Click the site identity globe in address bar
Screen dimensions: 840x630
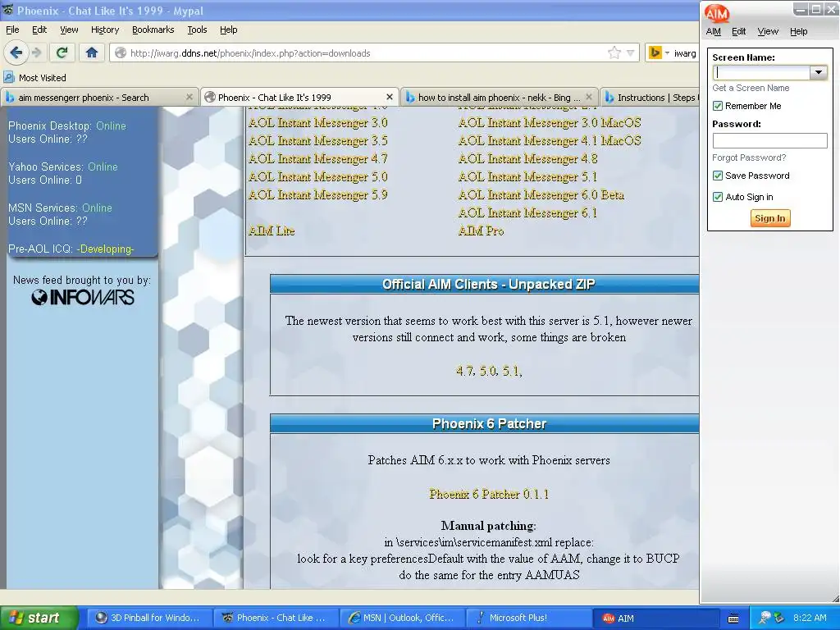(121, 52)
